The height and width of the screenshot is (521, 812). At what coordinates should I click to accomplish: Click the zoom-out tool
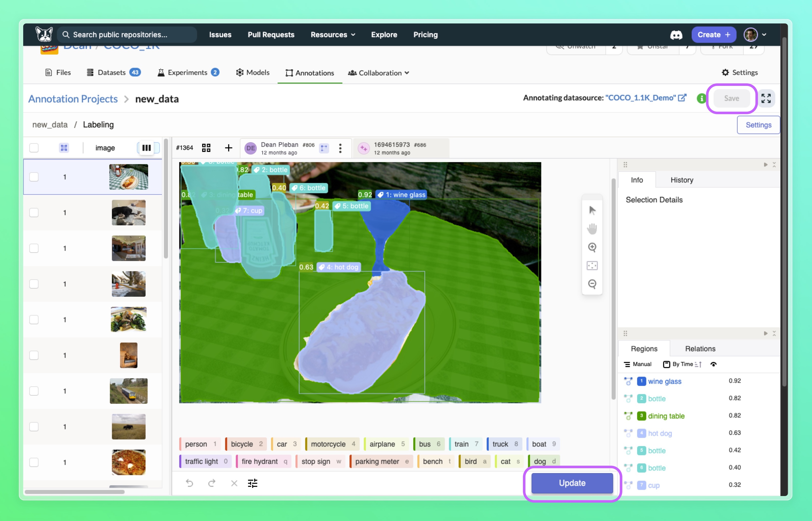pos(591,285)
